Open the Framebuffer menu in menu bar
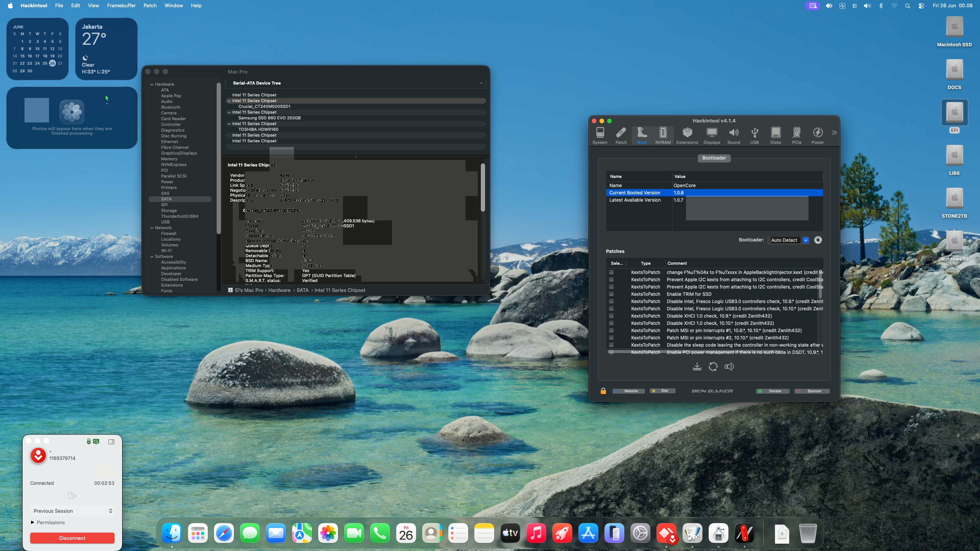980x551 pixels. click(x=121, y=5)
